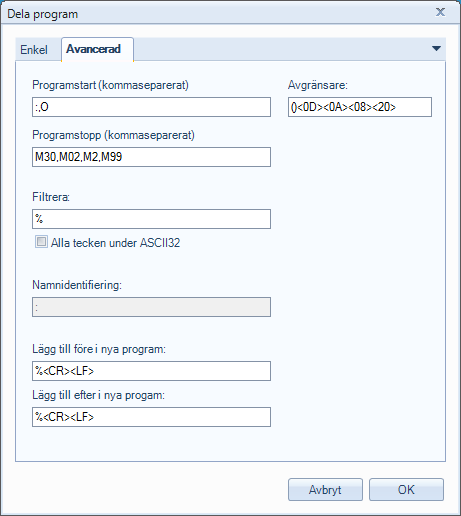
Task: Click into the Programstart input field
Action: point(151,107)
